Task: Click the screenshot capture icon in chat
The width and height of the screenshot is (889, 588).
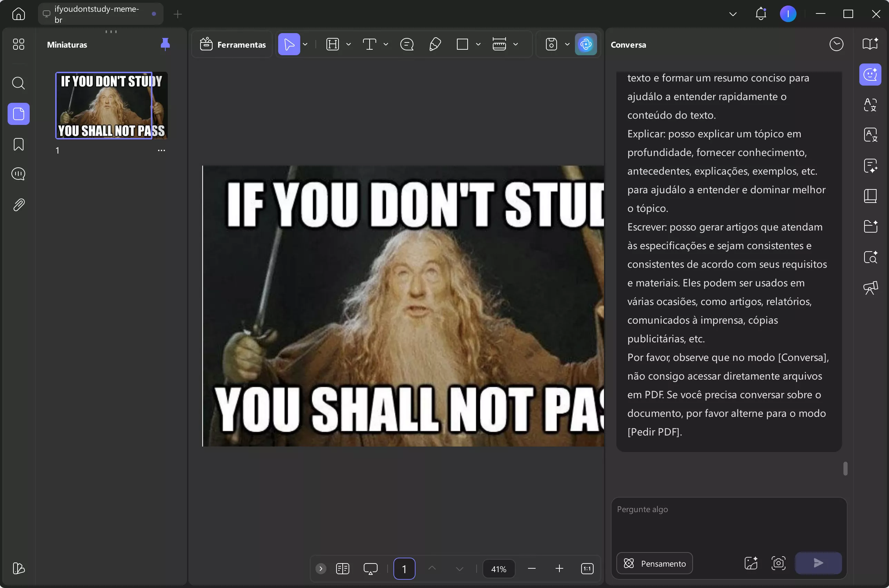Action: click(778, 563)
